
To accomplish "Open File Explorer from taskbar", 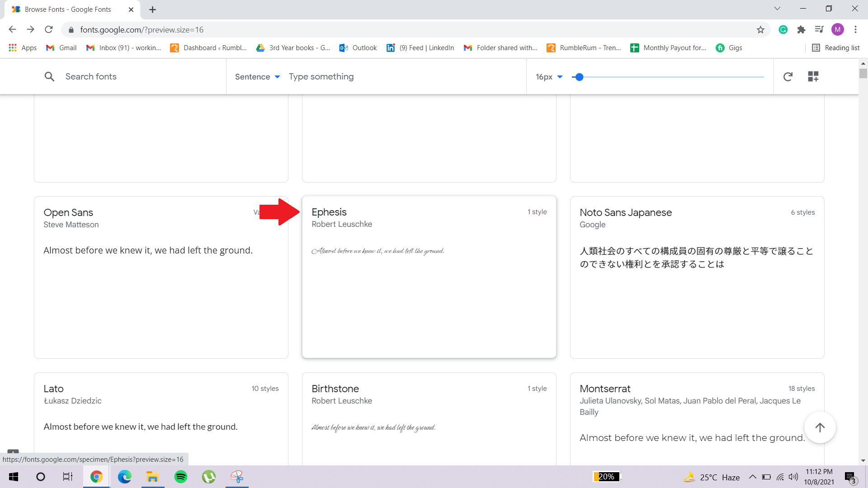I will [152, 477].
